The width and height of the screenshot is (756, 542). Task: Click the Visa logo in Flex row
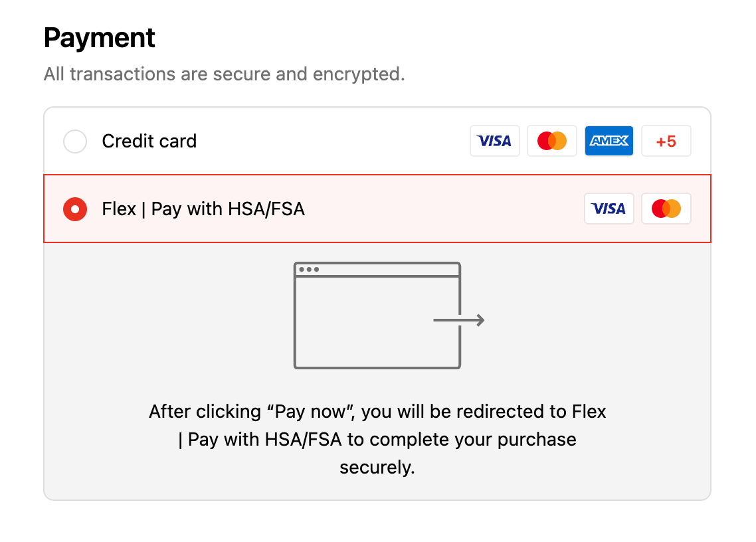coord(609,209)
